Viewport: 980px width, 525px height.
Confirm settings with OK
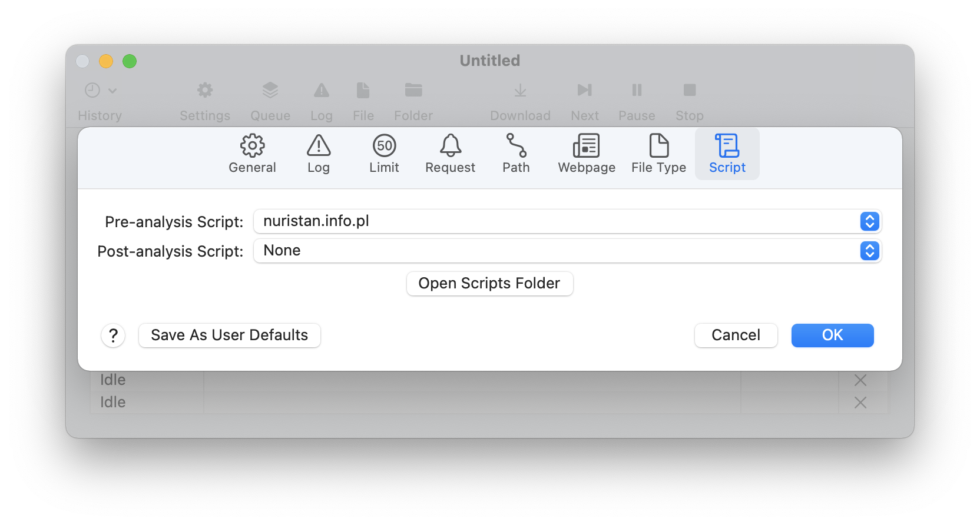[x=832, y=335]
